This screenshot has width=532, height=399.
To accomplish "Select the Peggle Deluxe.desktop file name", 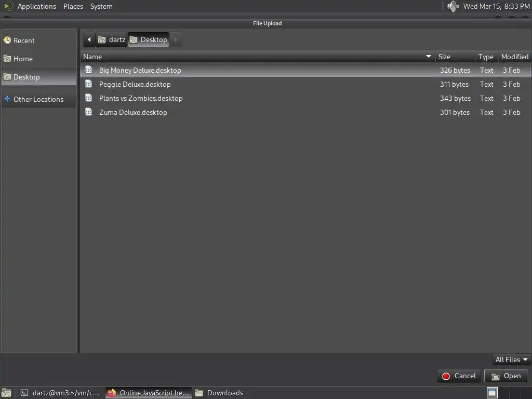I will click(135, 84).
